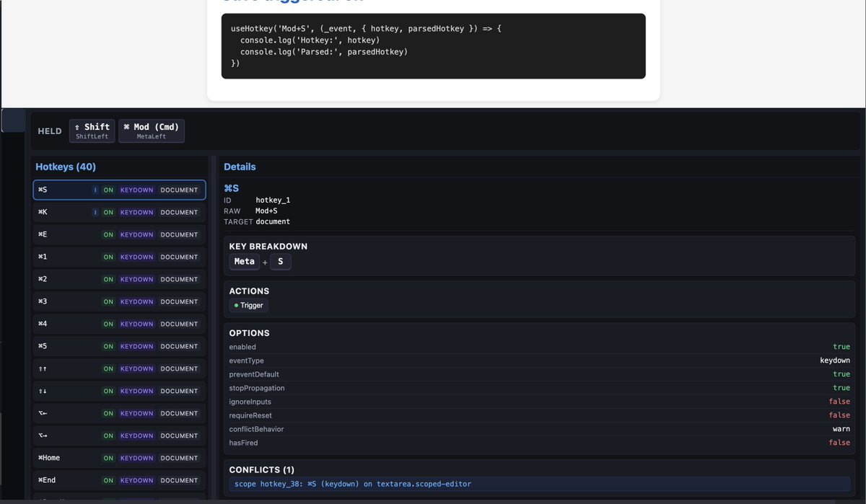Click the console.log('Parsed:' code line
Screen dimensions: 866x504
[324, 52]
